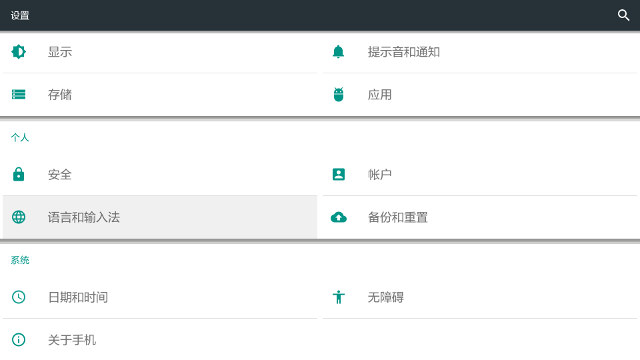Tap the brightness icon beside 显示

point(18,52)
